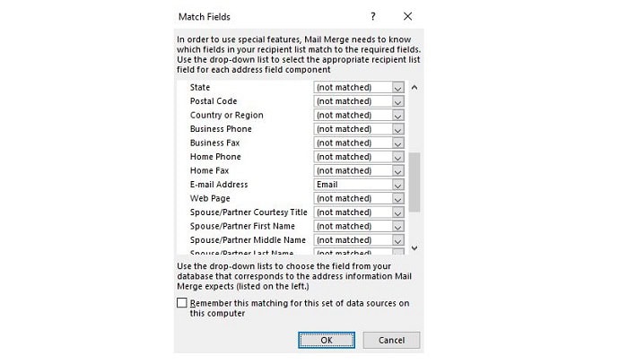Open Spouse/Partner Courtesy Title dropdown

[x=398, y=212]
